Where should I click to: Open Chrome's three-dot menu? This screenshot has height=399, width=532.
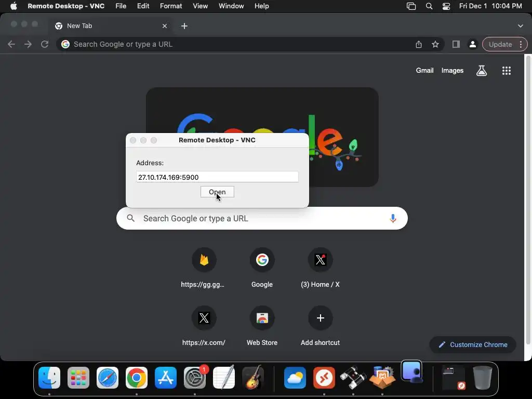pyautogui.click(x=521, y=44)
